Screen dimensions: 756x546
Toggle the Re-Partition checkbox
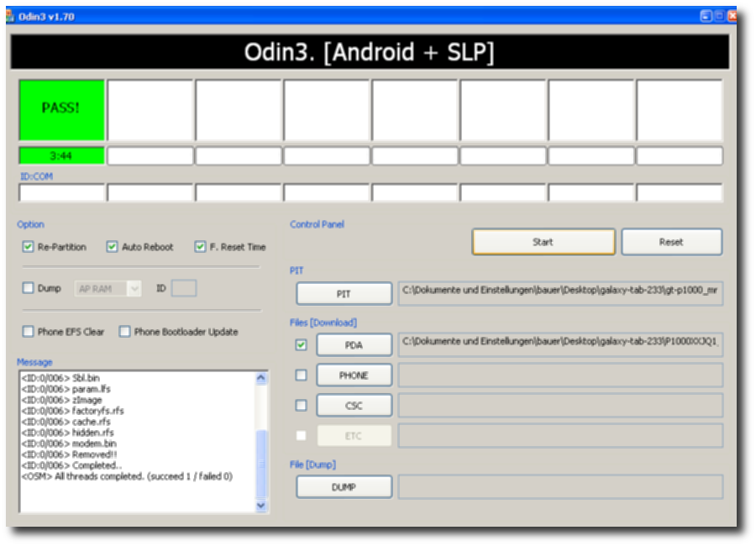(x=28, y=247)
